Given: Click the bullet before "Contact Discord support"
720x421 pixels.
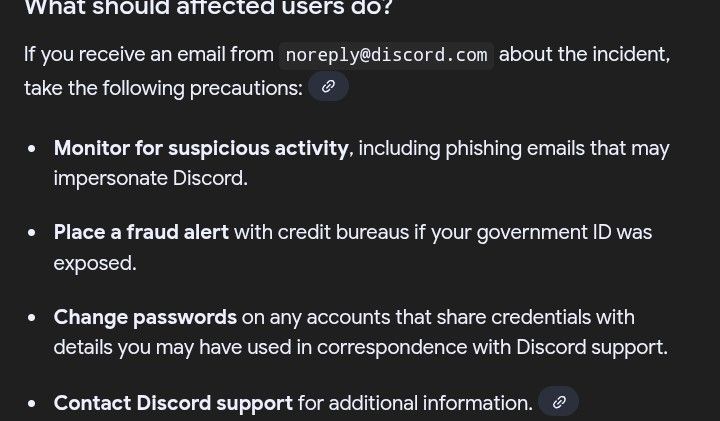Looking at the screenshot, I should click(32, 404).
